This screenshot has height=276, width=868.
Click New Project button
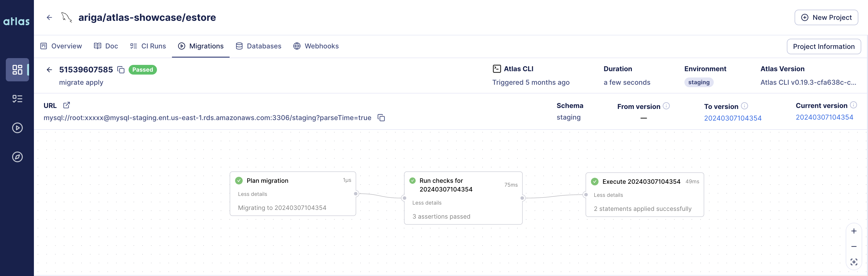pos(827,17)
